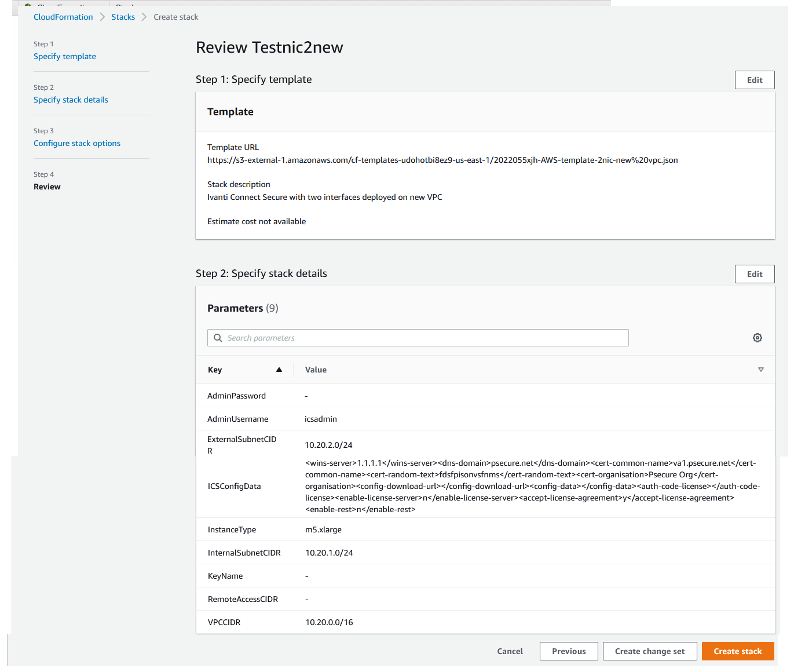Open the Value column filter triangle
Screen dimensions: 794x672
(761, 370)
